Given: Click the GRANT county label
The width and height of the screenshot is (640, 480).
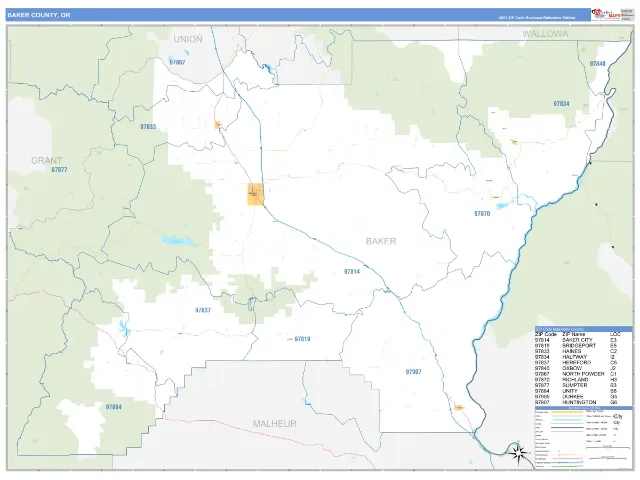Looking at the screenshot, I should [x=47, y=160].
